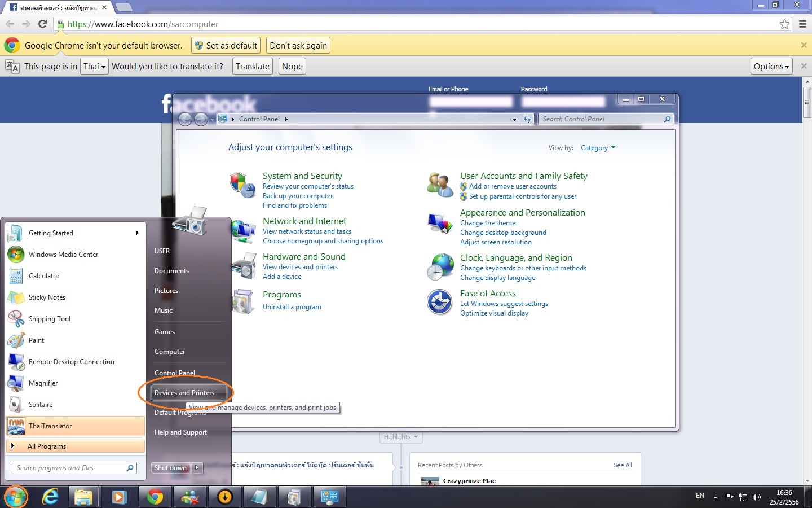Click the Shut down button
The width and height of the screenshot is (812, 508).
pyautogui.click(x=171, y=467)
